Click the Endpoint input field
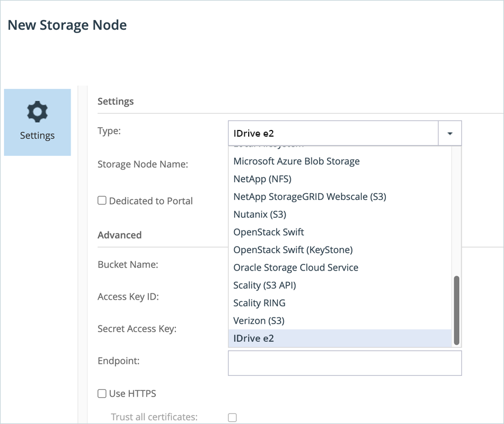Screen dimensions: 504x424 coord(344,363)
